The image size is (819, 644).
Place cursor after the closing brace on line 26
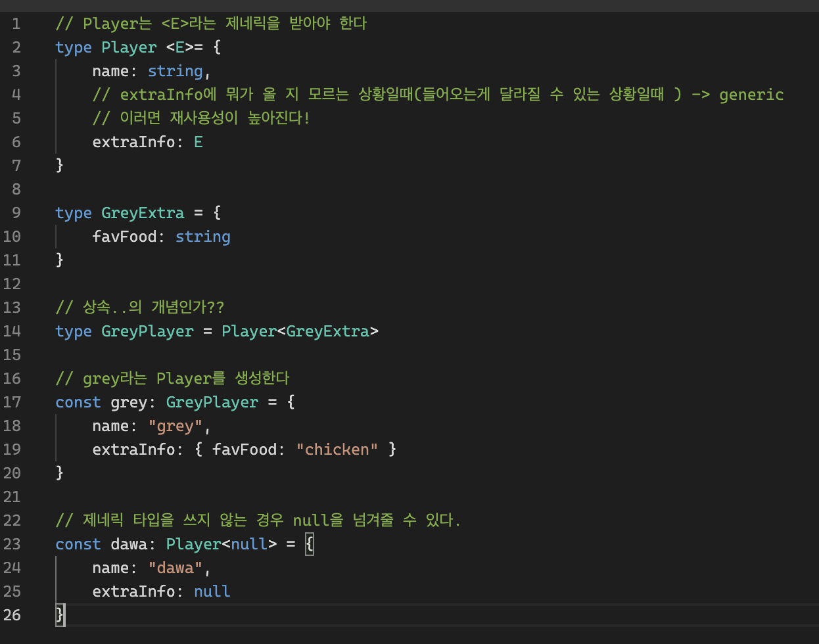tap(65, 614)
